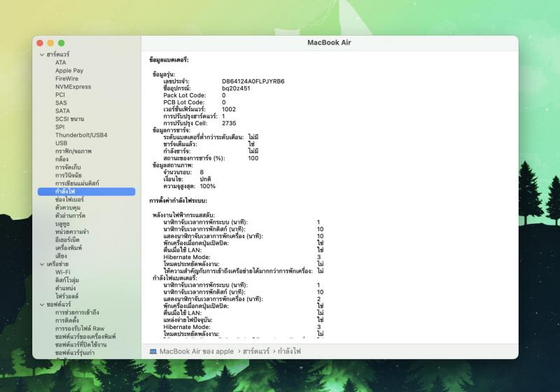Select เครื่องพิมพ์ in the sidebar
The height and width of the screenshot is (392, 560).
click(x=69, y=248)
